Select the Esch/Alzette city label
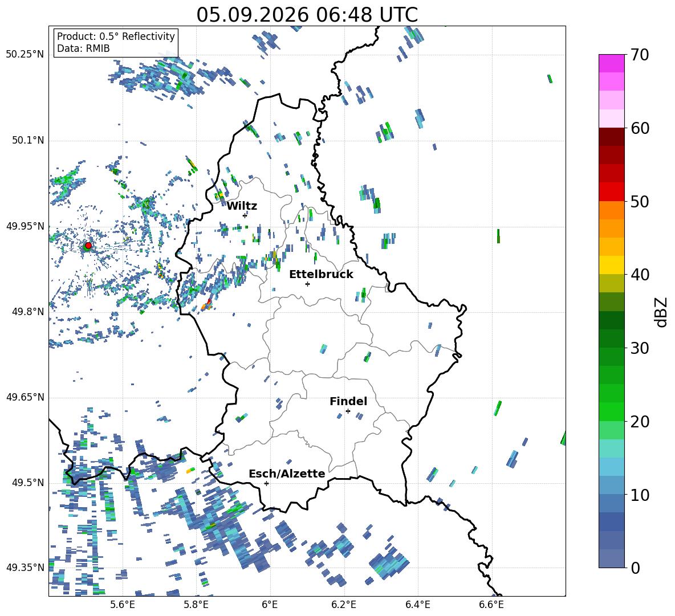 point(287,474)
